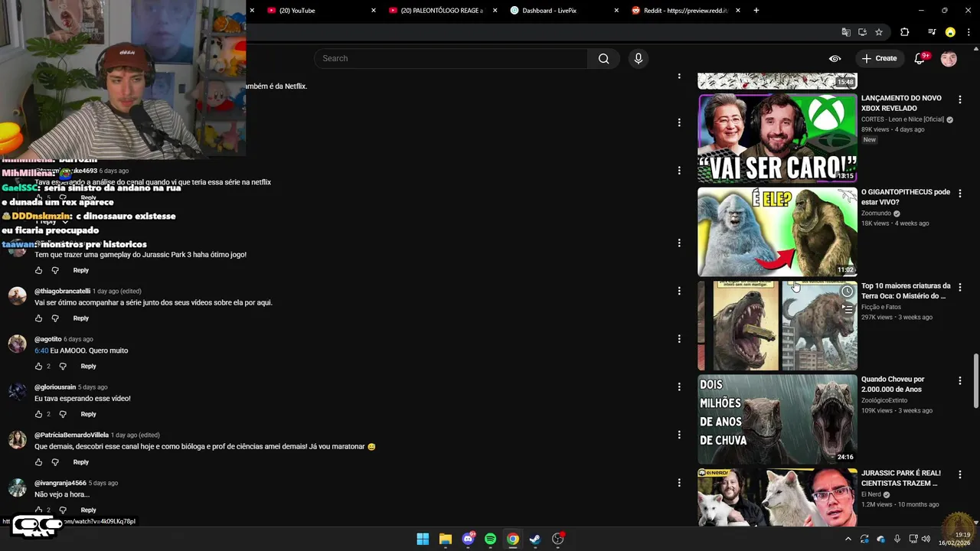Screen dimensions: 980x551
Task: Dislike the Jurassic Park 3 gameplay comment
Action: click(55, 270)
